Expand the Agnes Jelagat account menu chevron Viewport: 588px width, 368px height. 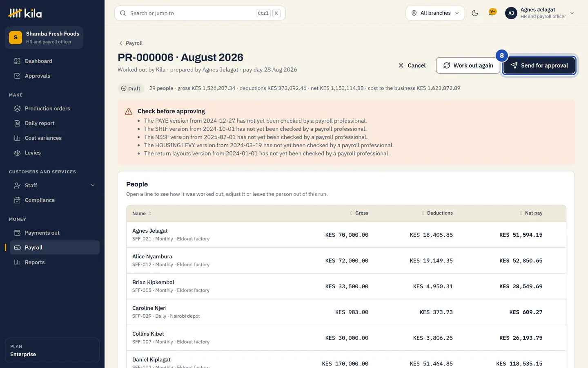point(572,13)
